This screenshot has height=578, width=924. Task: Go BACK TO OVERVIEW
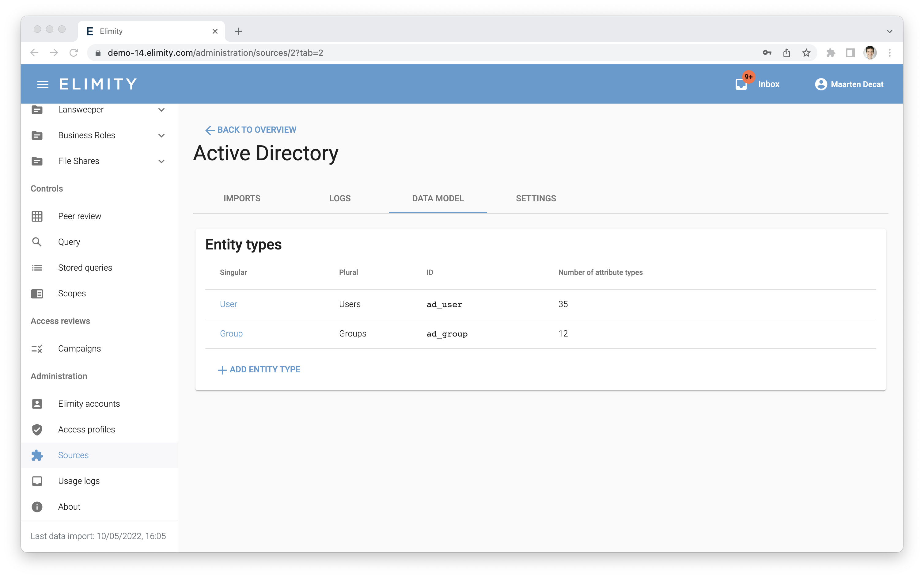[251, 130]
